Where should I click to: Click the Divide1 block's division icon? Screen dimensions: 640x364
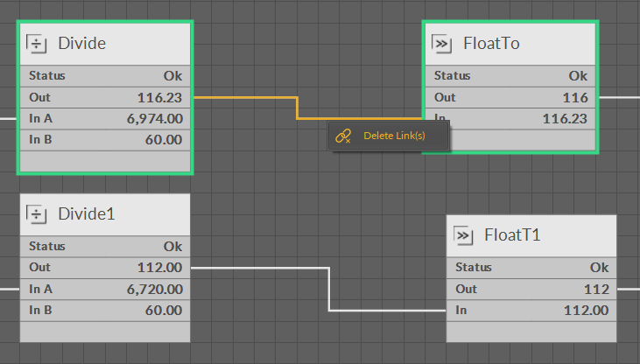point(37,214)
